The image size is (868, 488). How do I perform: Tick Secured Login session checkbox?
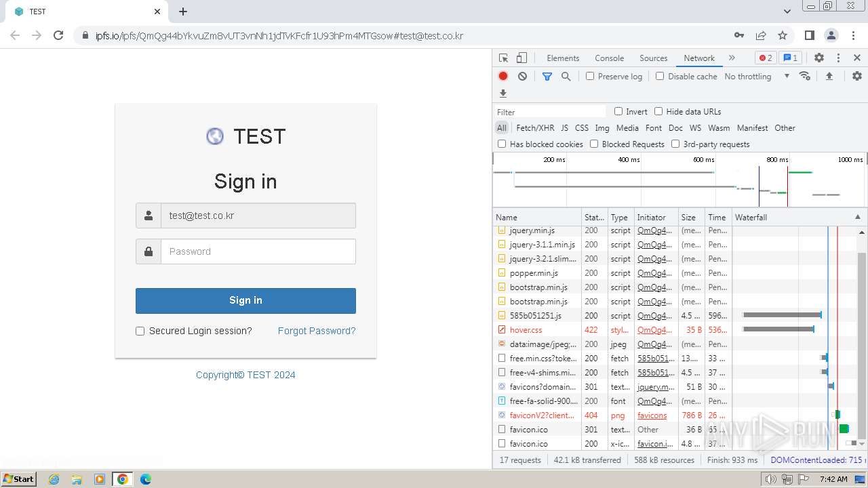[140, 331]
